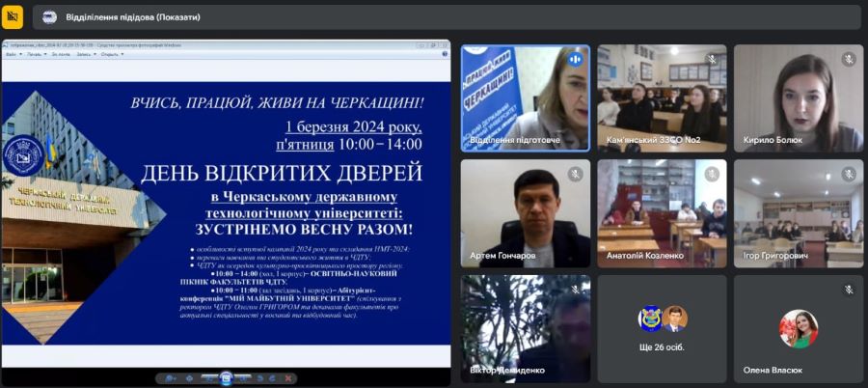This screenshot has width=868, height=388.
Task: Rotate the photo clockwise
Action: [272, 378]
